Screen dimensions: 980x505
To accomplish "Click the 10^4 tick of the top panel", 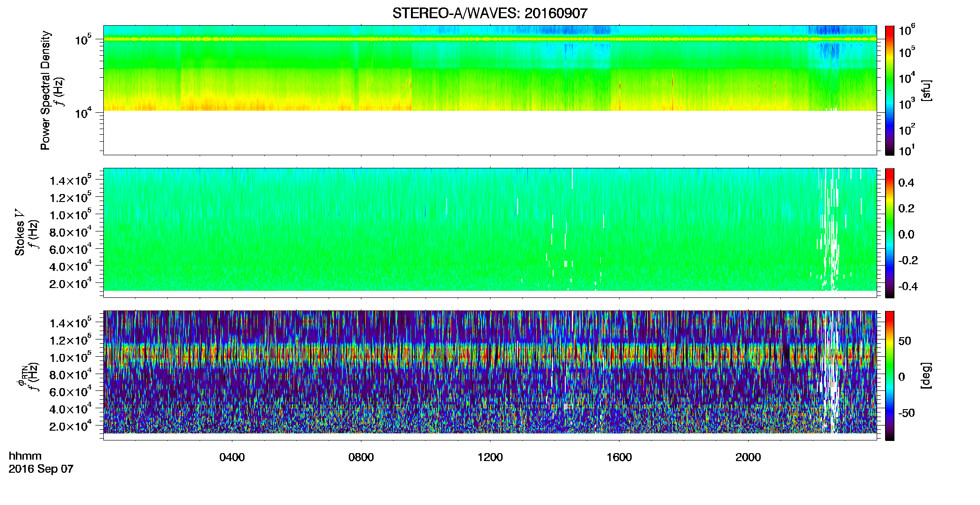I will pyautogui.click(x=83, y=113).
